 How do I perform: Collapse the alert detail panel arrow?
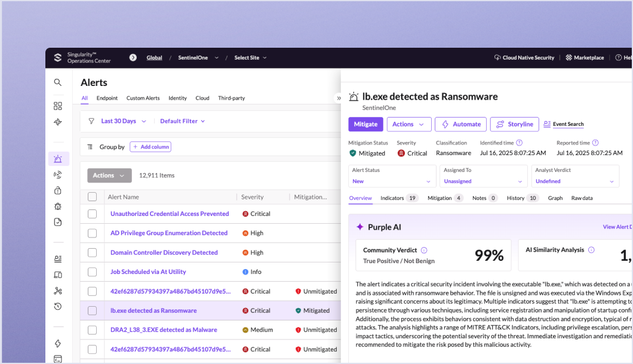pyautogui.click(x=339, y=98)
